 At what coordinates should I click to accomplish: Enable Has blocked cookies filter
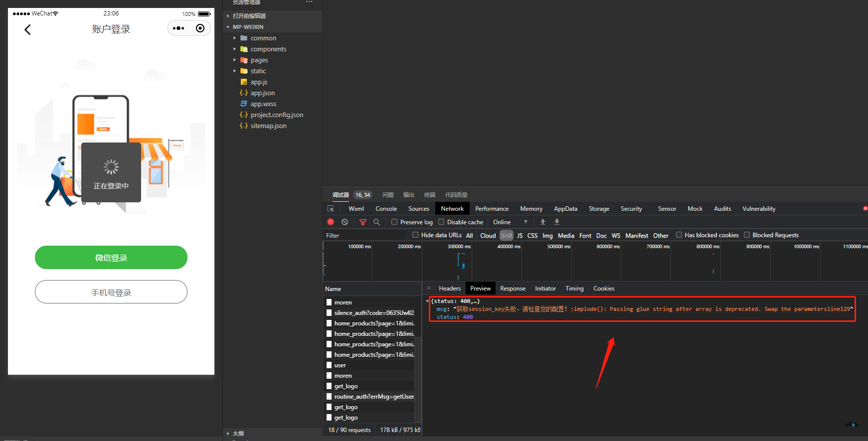coord(679,235)
